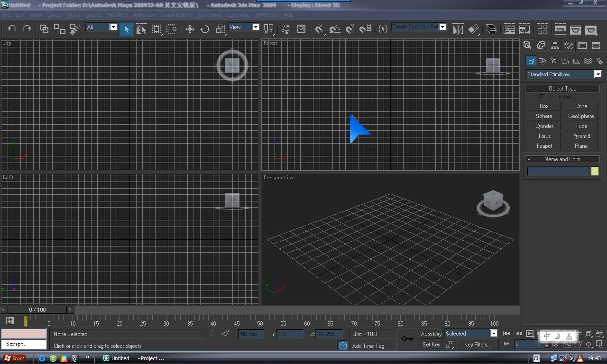Open Curve Editor icon
The image size is (607, 364).
(509, 29)
